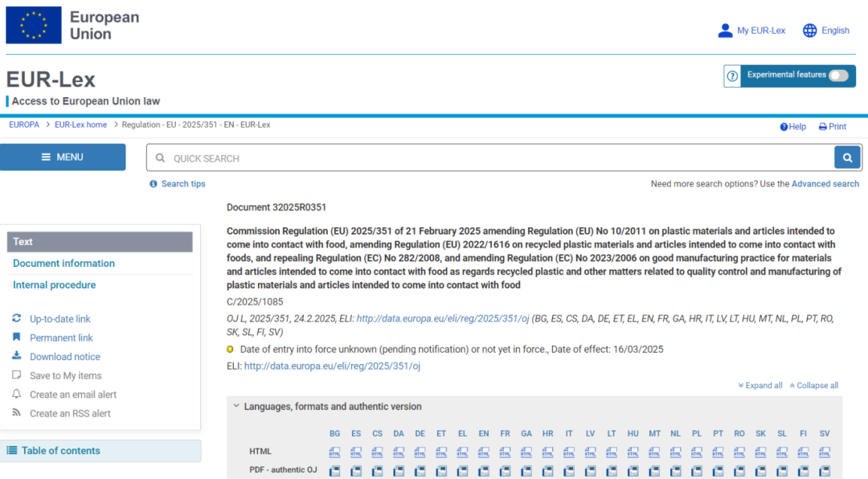This screenshot has height=479, width=868.
Task: Open Internal procedure tab
Action: coord(55,285)
